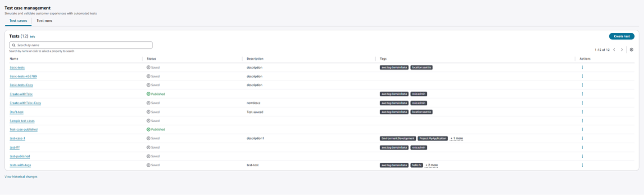Open actions menu for Create-withTabc row
The width and height of the screenshot is (644, 196).
[582, 94]
